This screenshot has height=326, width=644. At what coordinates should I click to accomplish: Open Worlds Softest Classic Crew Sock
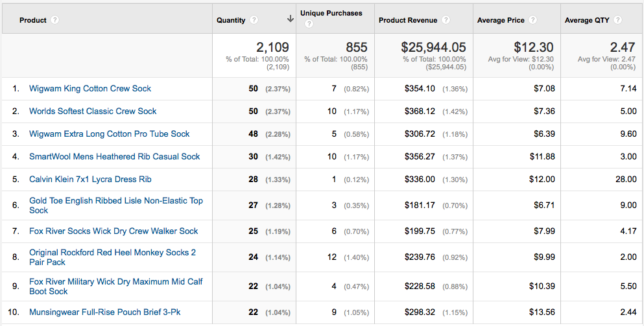(93, 111)
